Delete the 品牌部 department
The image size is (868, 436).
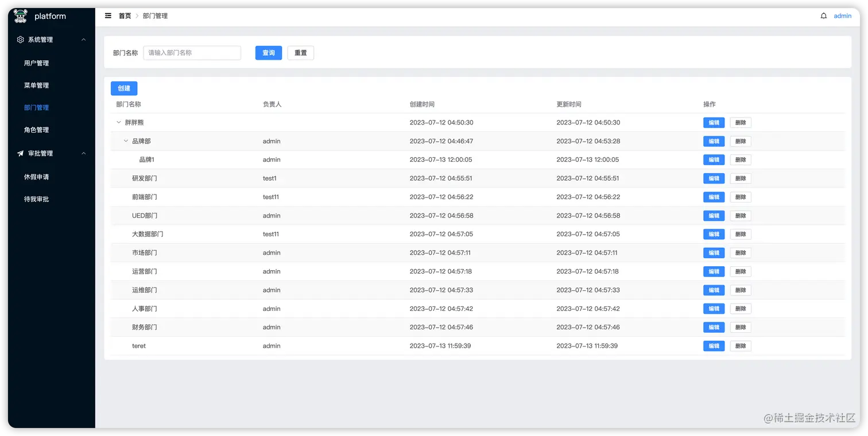click(741, 141)
